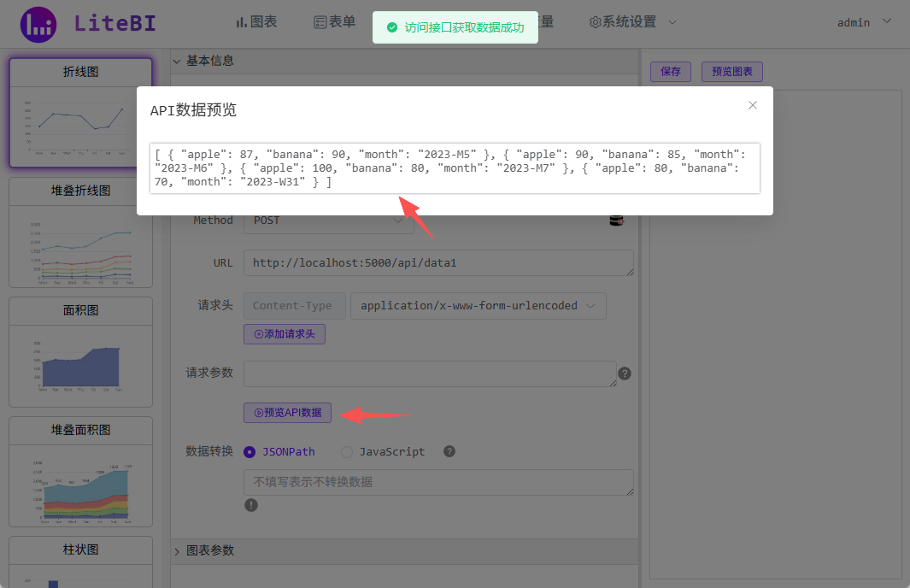The width and height of the screenshot is (910, 588).
Task: Collapse the 基本信息 section
Action: click(x=176, y=60)
